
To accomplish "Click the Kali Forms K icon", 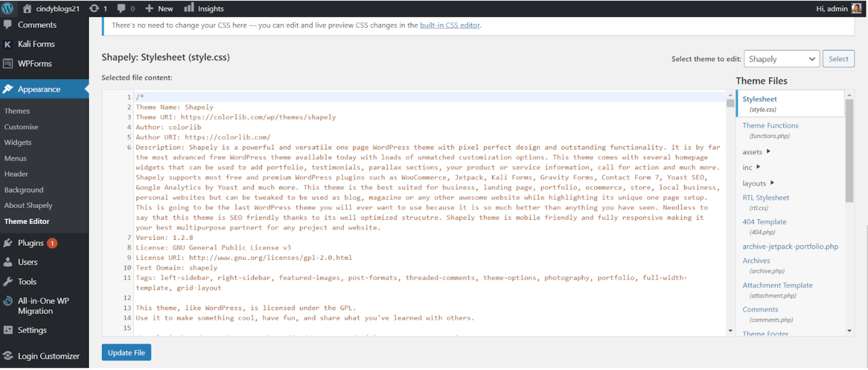I will pyautogui.click(x=8, y=44).
